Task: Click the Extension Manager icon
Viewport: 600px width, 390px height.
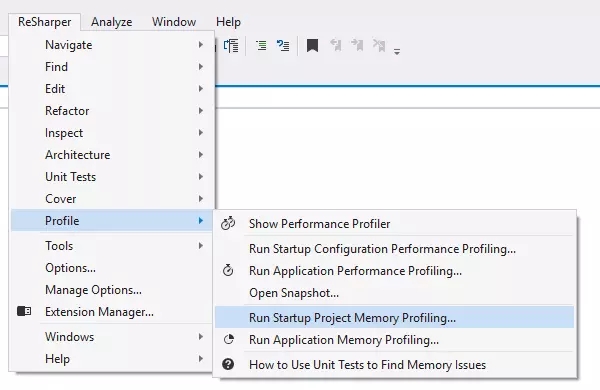Action: pos(24,311)
